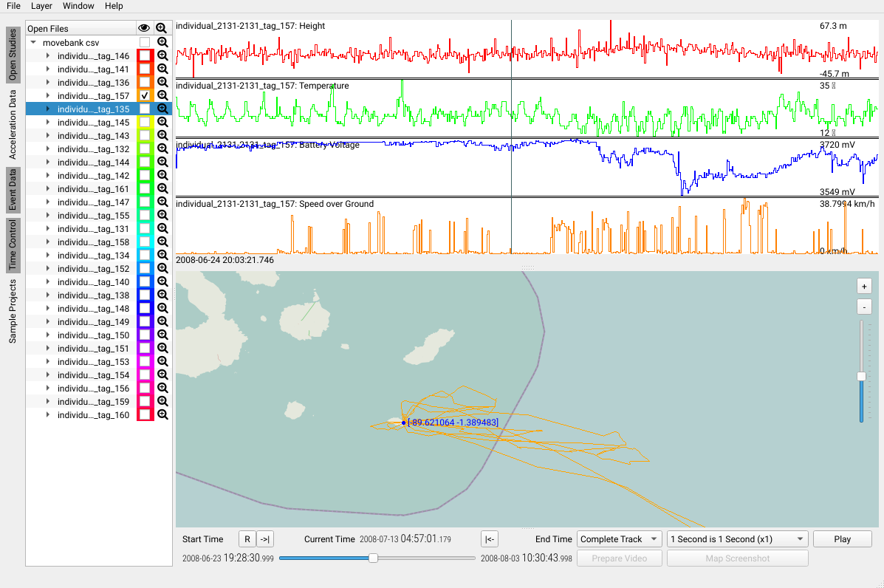Open the playback speed dropdown
The image size is (884, 588).
click(x=737, y=539)
